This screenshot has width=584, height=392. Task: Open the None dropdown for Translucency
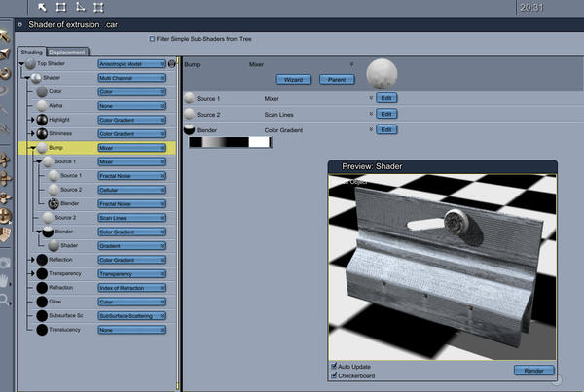[131, 330]
